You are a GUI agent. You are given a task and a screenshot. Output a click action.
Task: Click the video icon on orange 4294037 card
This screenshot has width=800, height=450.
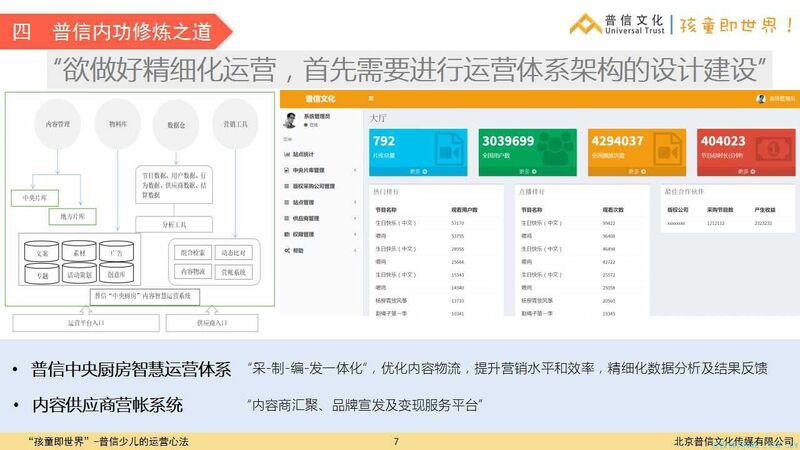(x=666, y=149)
